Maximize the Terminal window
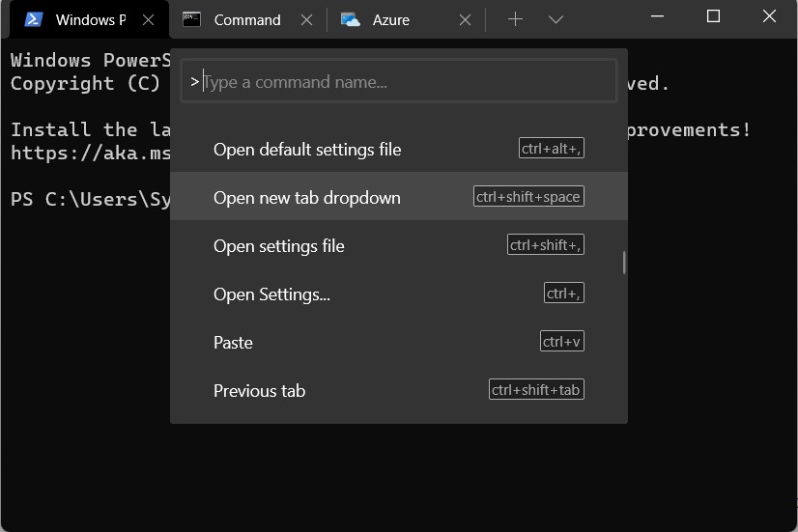This screenshot has width=798, height=532. click(x=713, y=16)
